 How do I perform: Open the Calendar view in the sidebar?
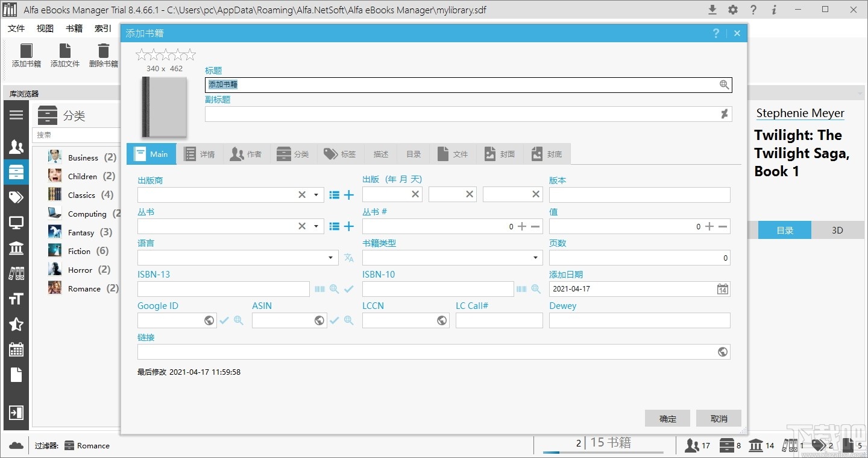click(16, 349)
